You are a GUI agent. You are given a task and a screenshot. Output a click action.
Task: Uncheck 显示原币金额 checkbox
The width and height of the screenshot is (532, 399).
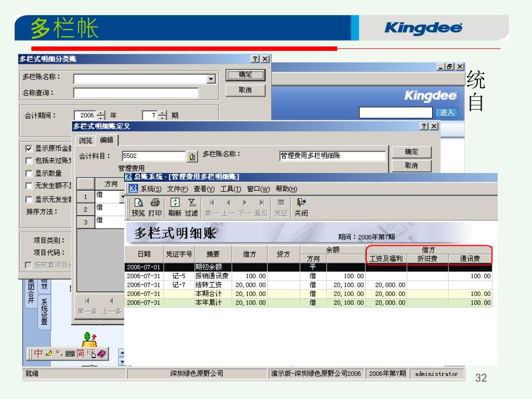tap(29, 149)
